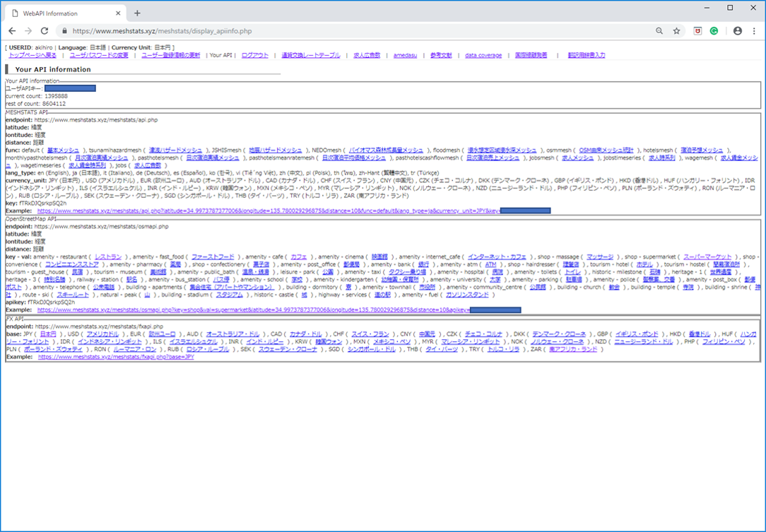Open the fxapi.php?base=JPY example link
Image resolution: width=766 pixels, height=532 pixels.
117,357
